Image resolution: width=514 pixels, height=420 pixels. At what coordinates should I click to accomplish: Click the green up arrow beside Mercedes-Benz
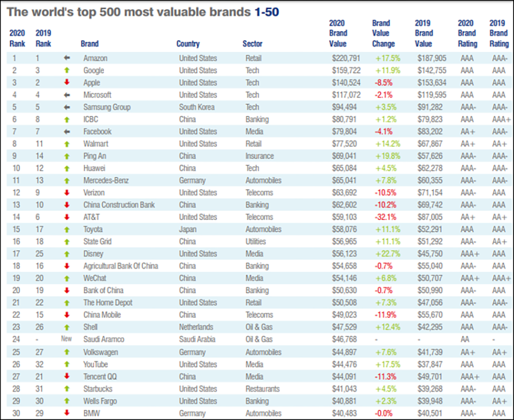coord(67,180)
